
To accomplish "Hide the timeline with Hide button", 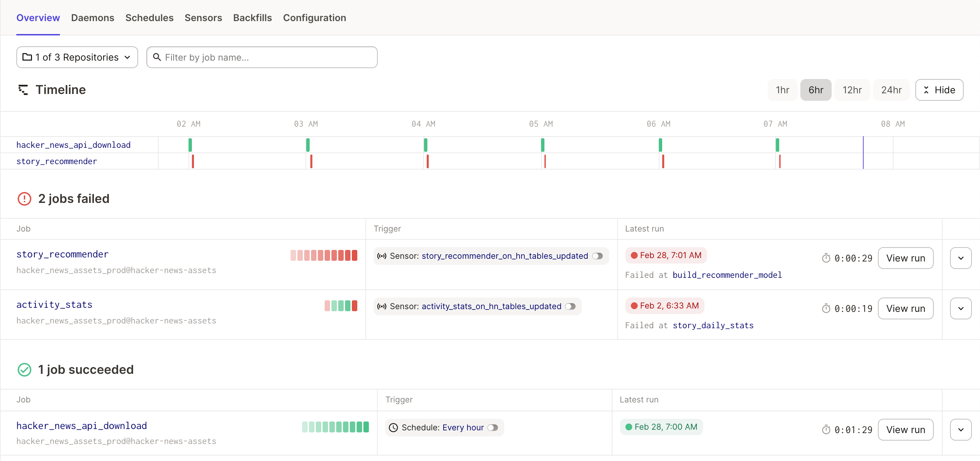I will point(939,90).
